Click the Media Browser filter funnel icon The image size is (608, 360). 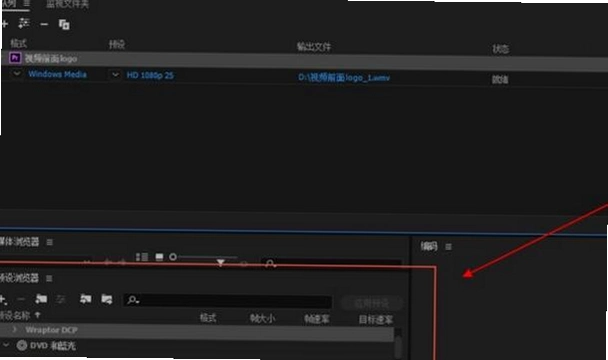coord(221,263)
